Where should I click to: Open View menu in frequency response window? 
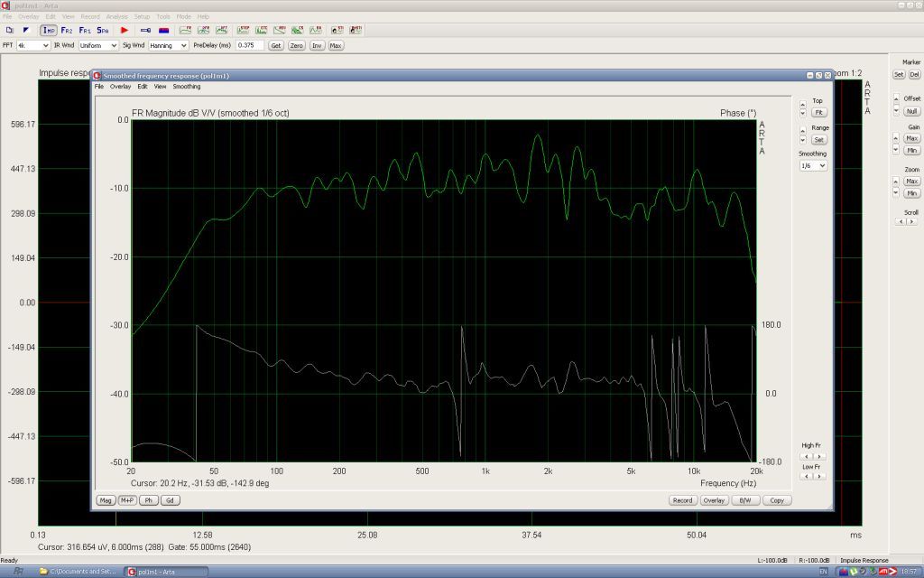point(160,87)
